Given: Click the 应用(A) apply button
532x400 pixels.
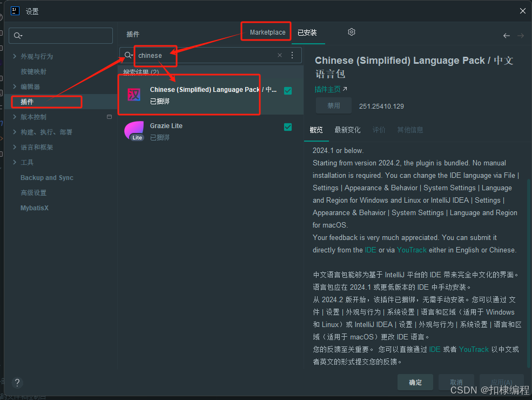Looking at the screenshot, I should coord(501,382).
